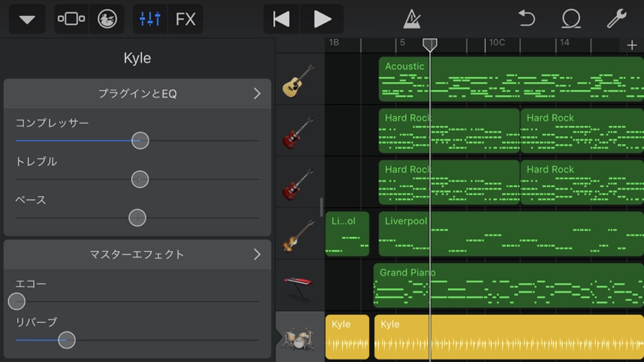Click the Kyle track name title
This screenshot has width=644, height=362.
pyautogui.click(x=137, y=58)
